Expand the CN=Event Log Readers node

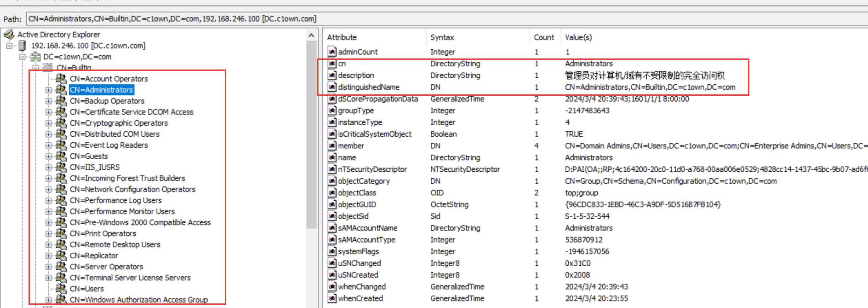click(x=48, y=145)
